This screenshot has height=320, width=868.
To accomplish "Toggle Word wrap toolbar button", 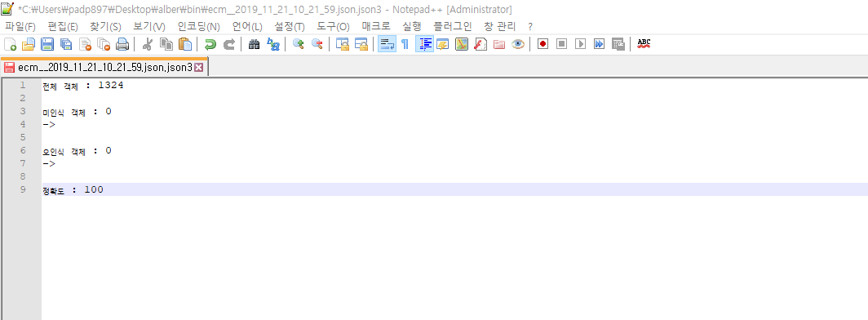I will [x=387, y=44].
